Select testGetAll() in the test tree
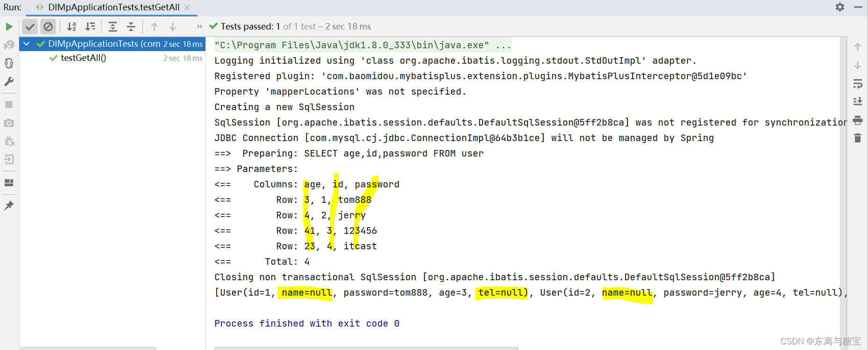This screenshot has width=868, height=350. pyautogui.click(x=83, y=58)
